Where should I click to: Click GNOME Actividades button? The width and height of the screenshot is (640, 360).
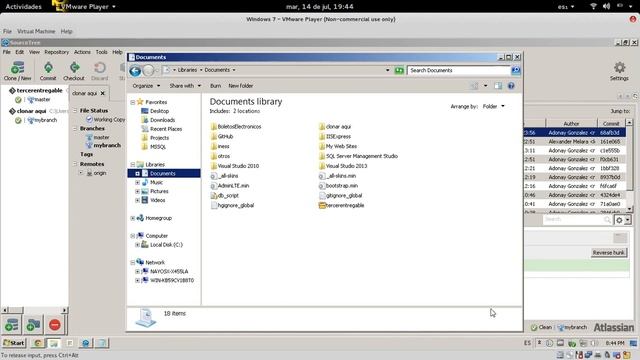[x=23, y=7]
